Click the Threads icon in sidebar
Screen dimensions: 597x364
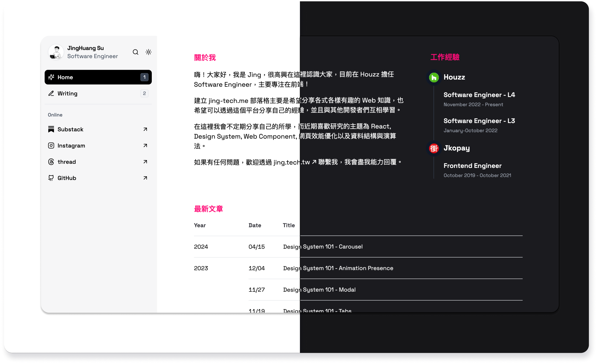51,162
